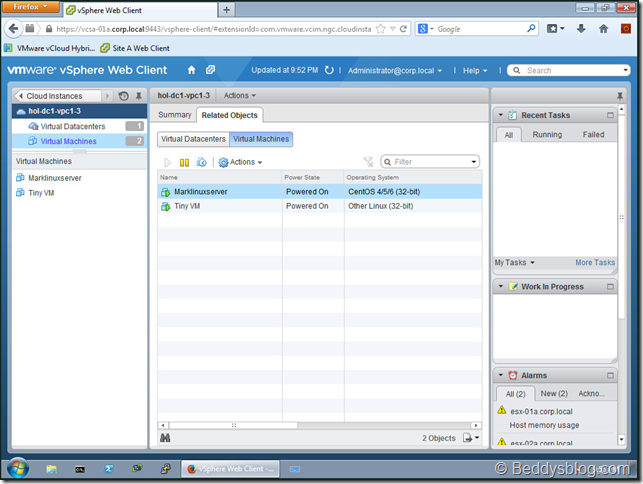Click the snapshot icon in VM toolbar

point(201,162)
